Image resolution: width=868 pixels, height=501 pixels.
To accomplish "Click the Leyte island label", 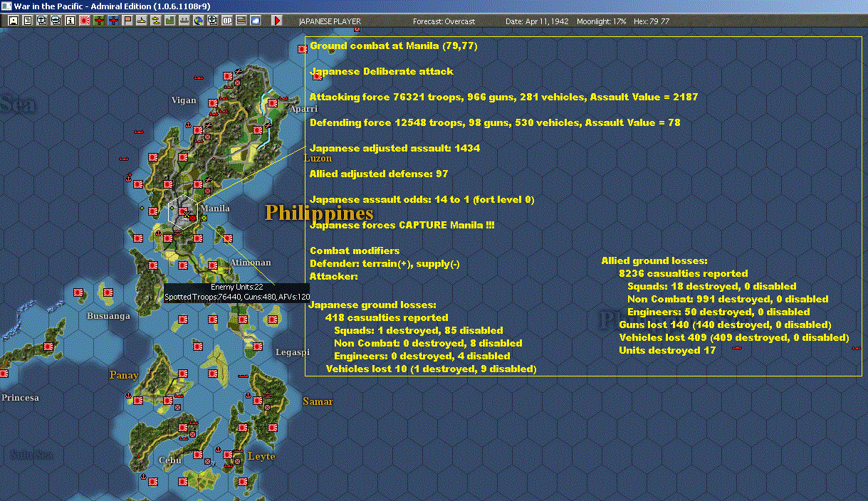I will pos(261,456).
